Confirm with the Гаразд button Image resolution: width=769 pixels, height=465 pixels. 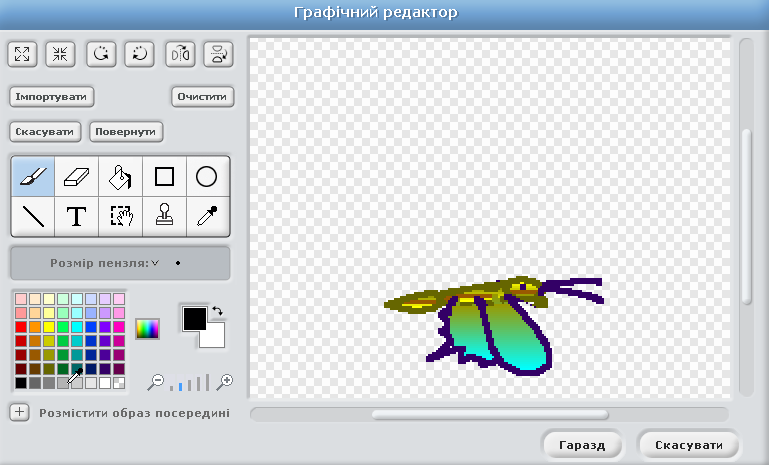click(x=582, y=445)
